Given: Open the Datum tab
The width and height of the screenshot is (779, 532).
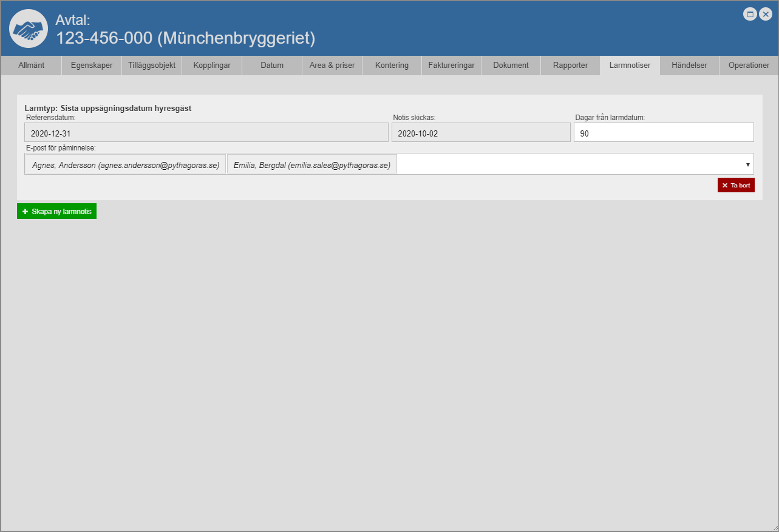Looking at the screenshot, I should (x=272, y=66).
